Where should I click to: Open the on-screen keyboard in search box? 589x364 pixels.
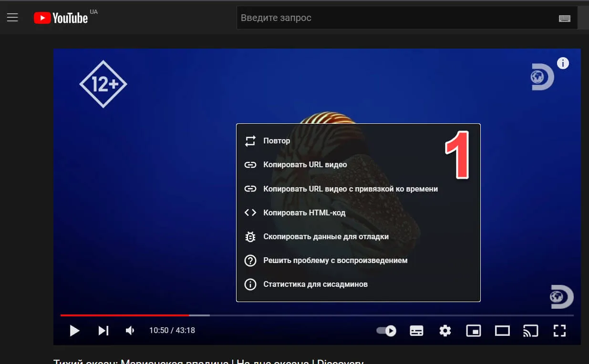pyautogui.click(x=564, y=18)
